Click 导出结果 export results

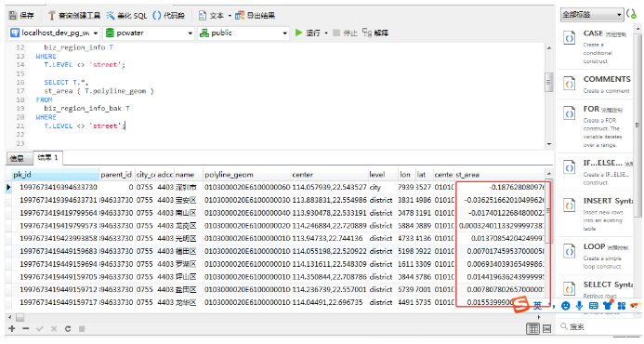255,16
